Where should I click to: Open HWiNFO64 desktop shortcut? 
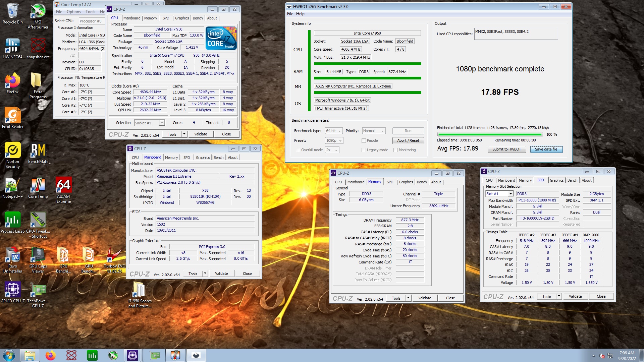(12, 49)
